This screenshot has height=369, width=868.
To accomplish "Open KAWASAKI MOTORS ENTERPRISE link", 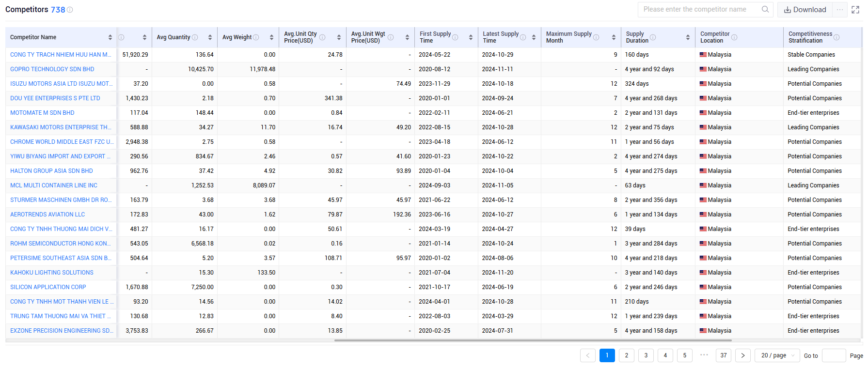I will click(61, 127).
